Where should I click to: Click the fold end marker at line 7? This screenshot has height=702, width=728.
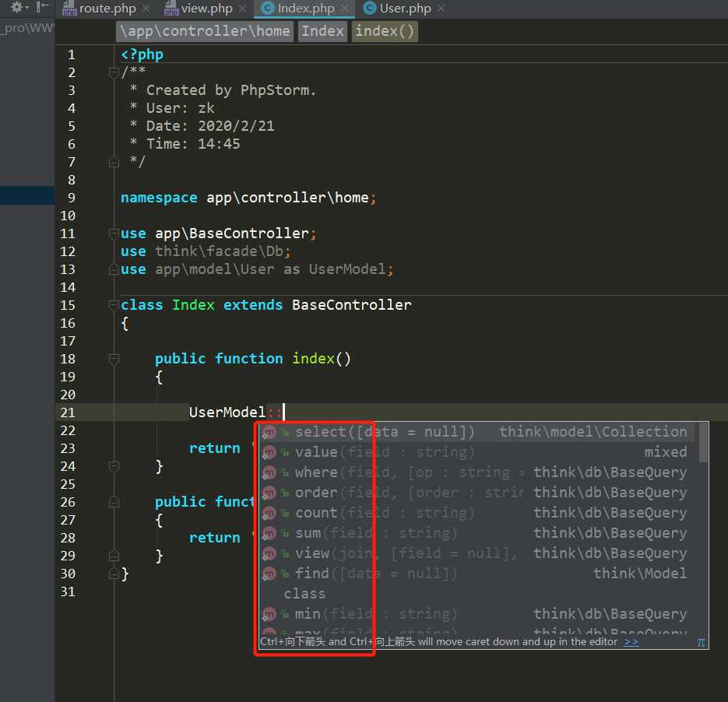[114, 162]
